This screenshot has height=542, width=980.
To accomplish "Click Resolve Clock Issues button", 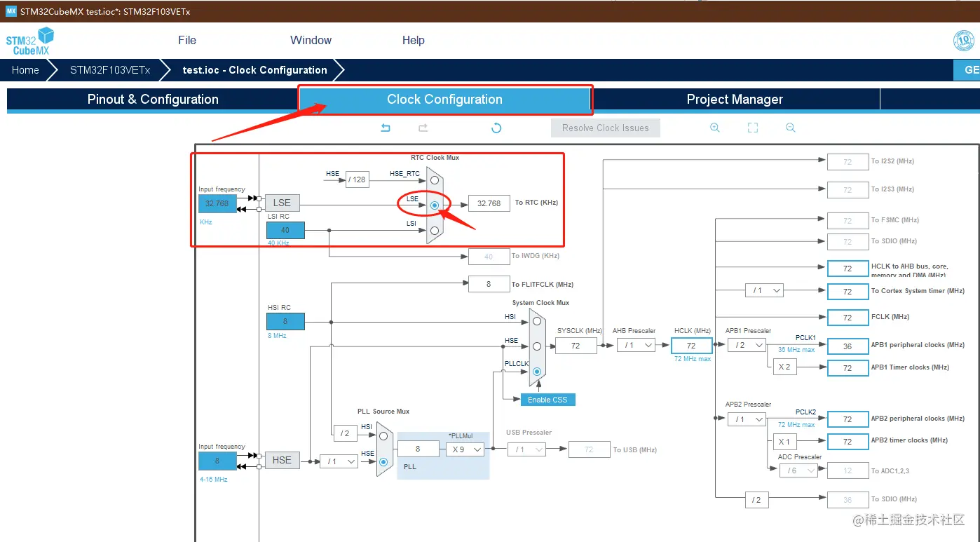I will tap(606, 128).
